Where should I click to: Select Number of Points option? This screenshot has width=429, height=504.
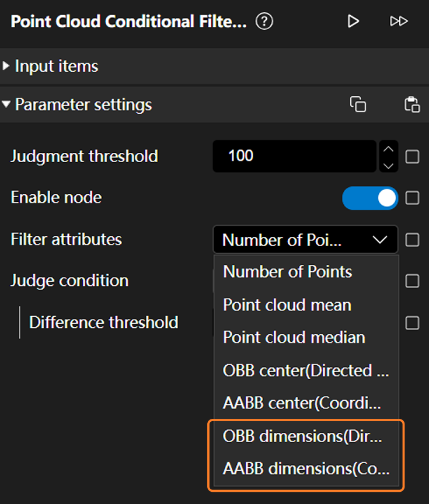pos(288,272)
